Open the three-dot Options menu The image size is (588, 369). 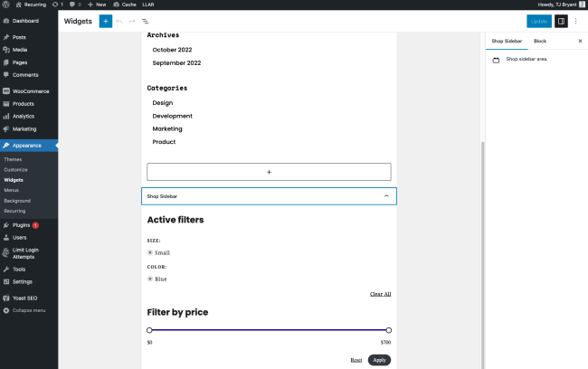(x=576, y=20)
